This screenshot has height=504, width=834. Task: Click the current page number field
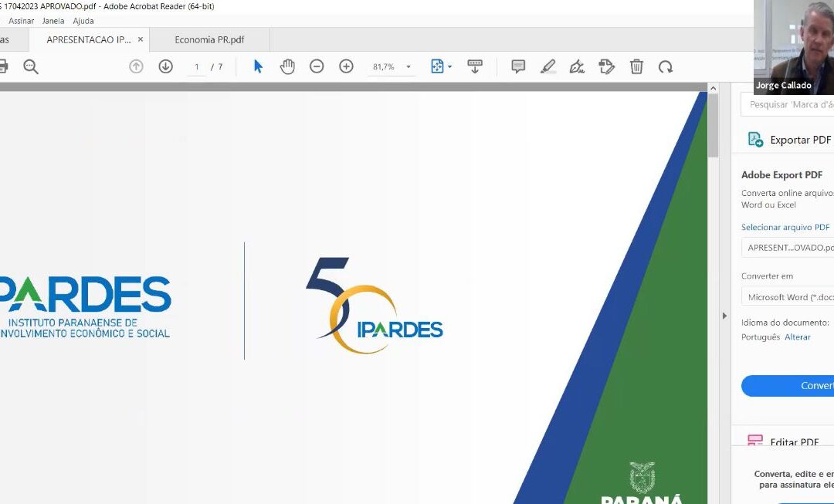pyautogui.click(x=197, y=67)
